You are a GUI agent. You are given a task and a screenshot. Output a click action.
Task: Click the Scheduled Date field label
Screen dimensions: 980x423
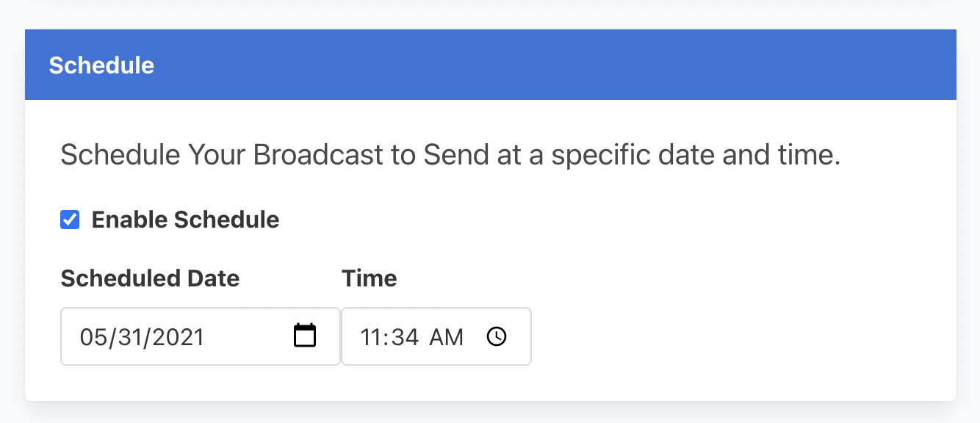pos(150,278)
